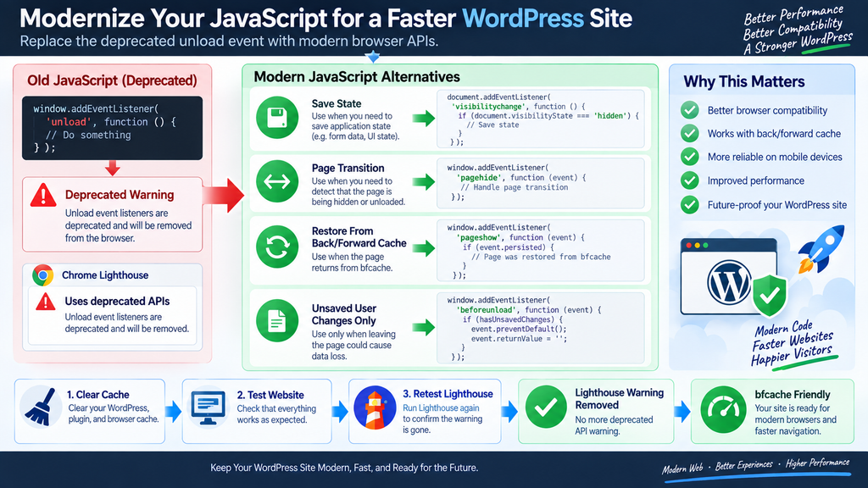Click the Page Transition double-arrow icon
This screenshot has width=868, height=488.
277,181
